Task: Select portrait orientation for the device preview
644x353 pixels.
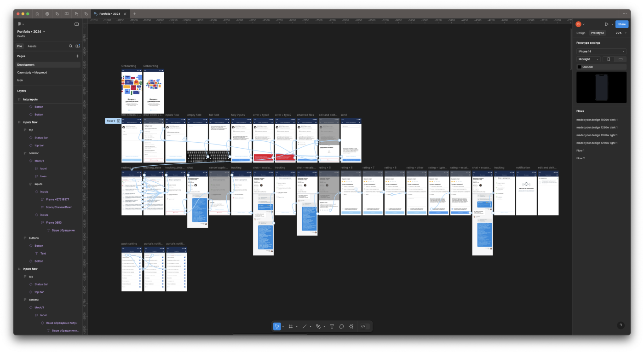Action: point(608,59)
